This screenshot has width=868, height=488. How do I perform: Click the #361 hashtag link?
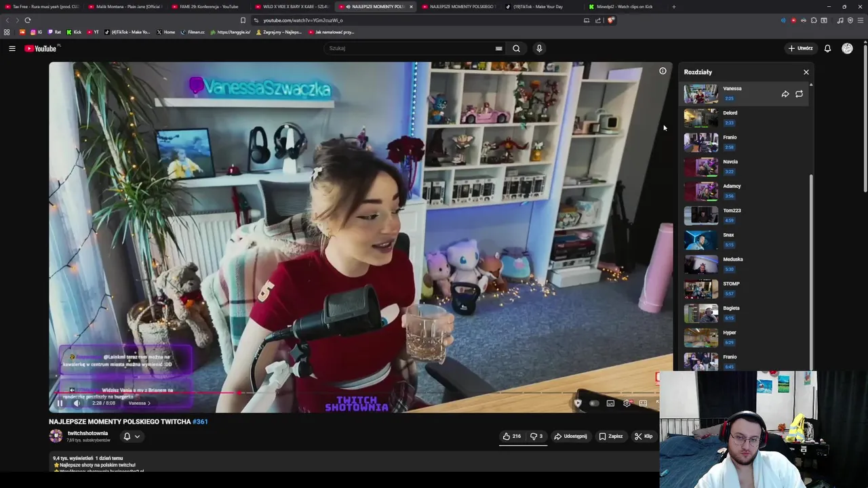tap(200, 422)
